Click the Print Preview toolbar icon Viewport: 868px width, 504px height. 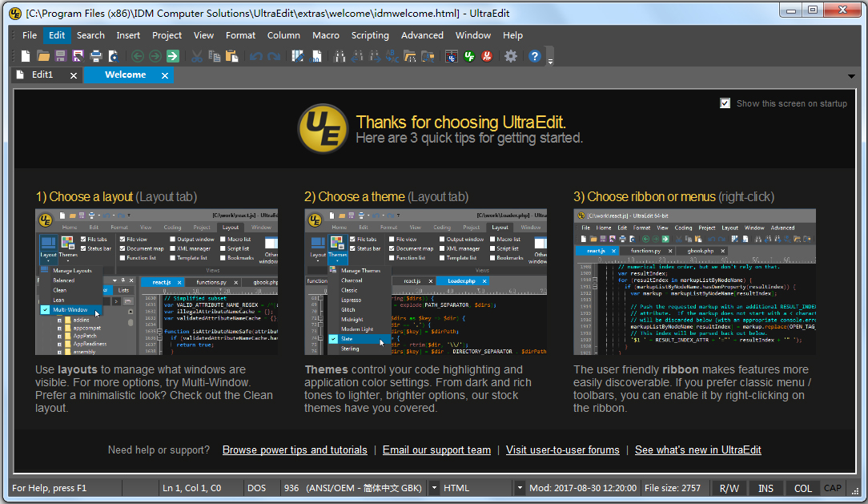pyautogui.click(x=112, y=56)
